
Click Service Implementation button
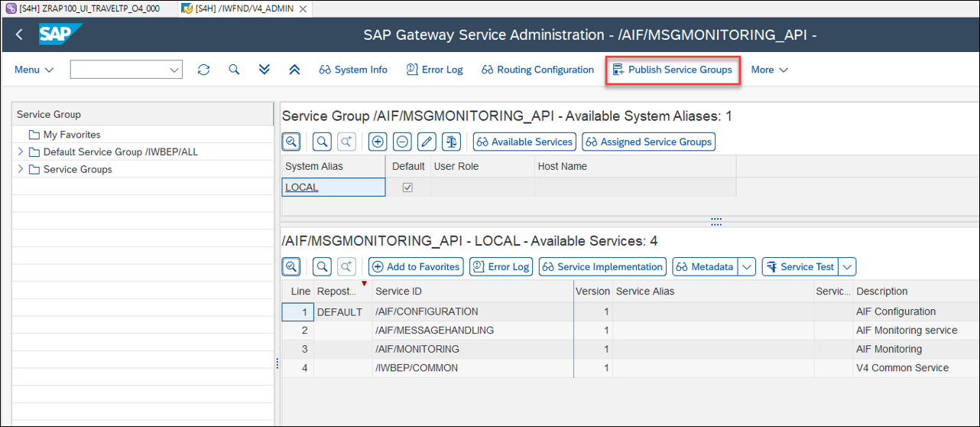[x=602, y=266]
